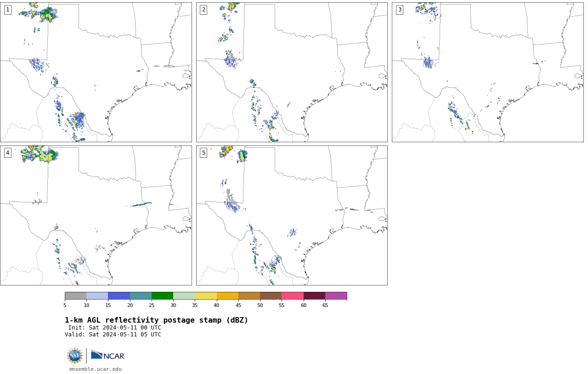
Task: Select the purple 65+ dBZ swatch
Action: tap(336, 296)
